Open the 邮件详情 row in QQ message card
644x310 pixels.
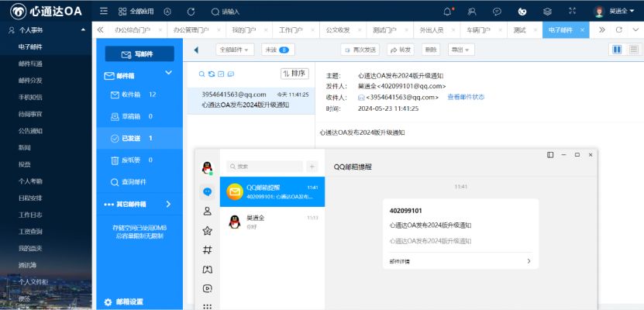coord(460,261)
